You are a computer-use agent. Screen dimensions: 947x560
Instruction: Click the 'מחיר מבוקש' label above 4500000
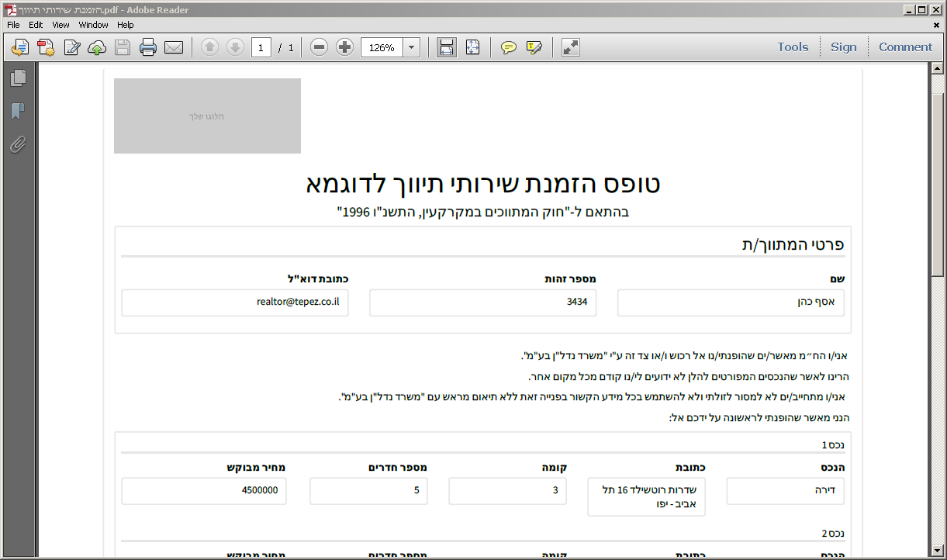coord(256,468)
